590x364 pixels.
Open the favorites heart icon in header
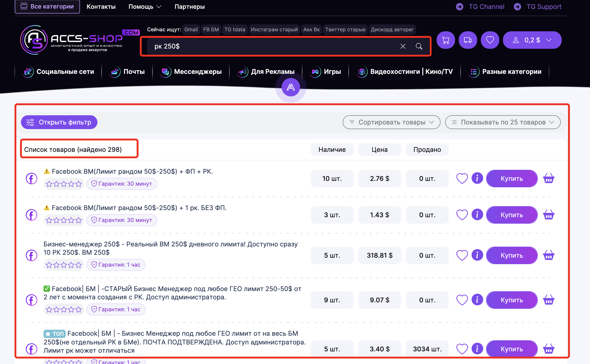(x=490, y=40)
